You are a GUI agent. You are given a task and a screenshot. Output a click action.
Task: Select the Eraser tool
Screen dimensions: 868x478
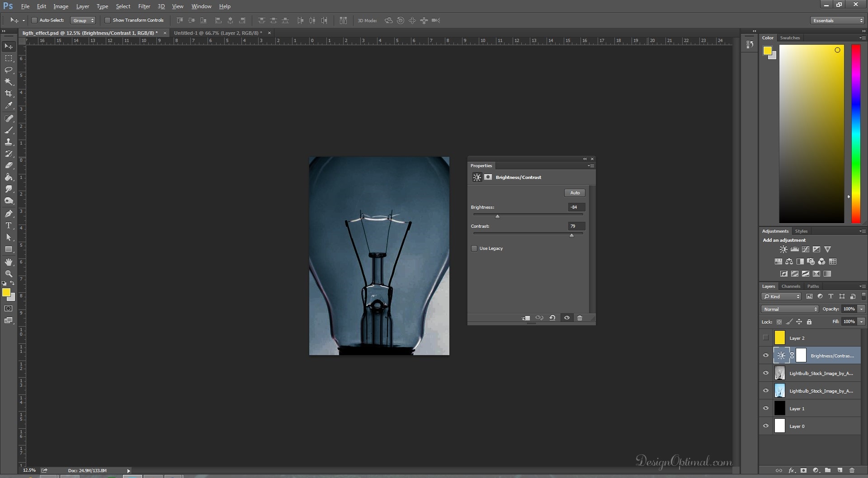9,165
